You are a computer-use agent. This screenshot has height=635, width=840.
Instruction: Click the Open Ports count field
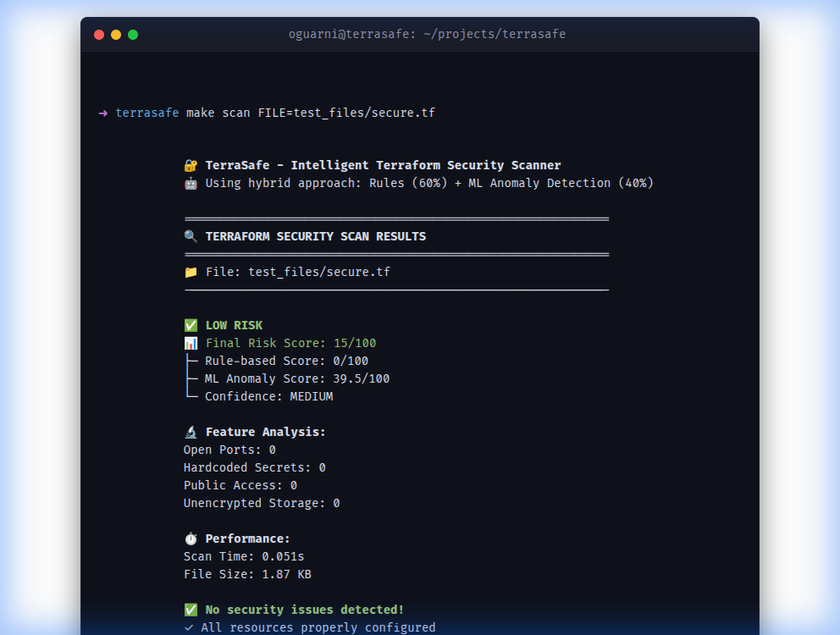[229, 450]
